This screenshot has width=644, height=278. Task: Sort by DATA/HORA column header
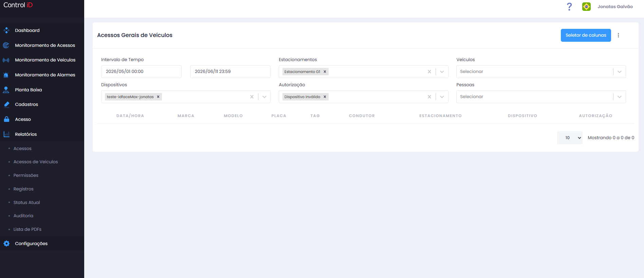(x=130, y=116)
